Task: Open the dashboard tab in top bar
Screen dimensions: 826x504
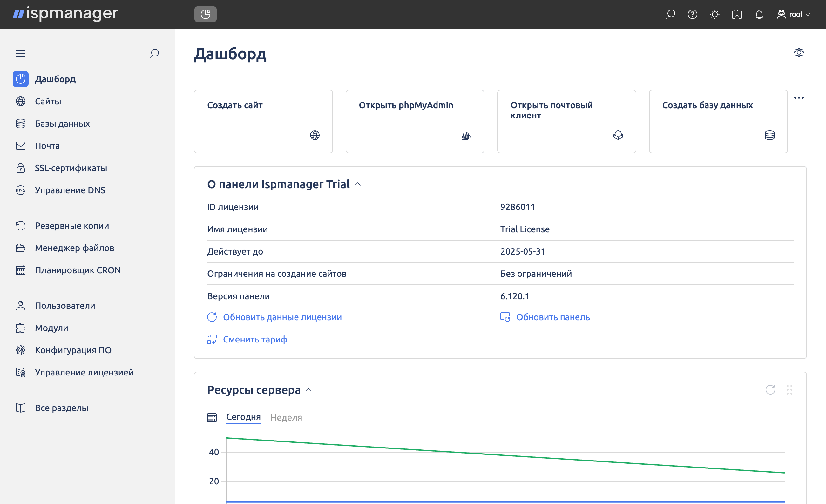Action: click(205, 14)
